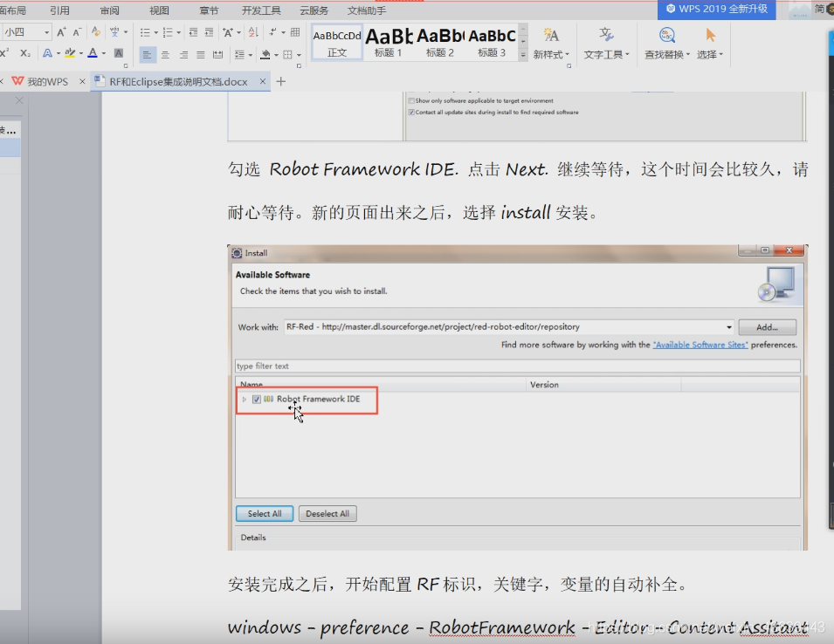Apply the 标题 3 style

[x=492, y=42]
